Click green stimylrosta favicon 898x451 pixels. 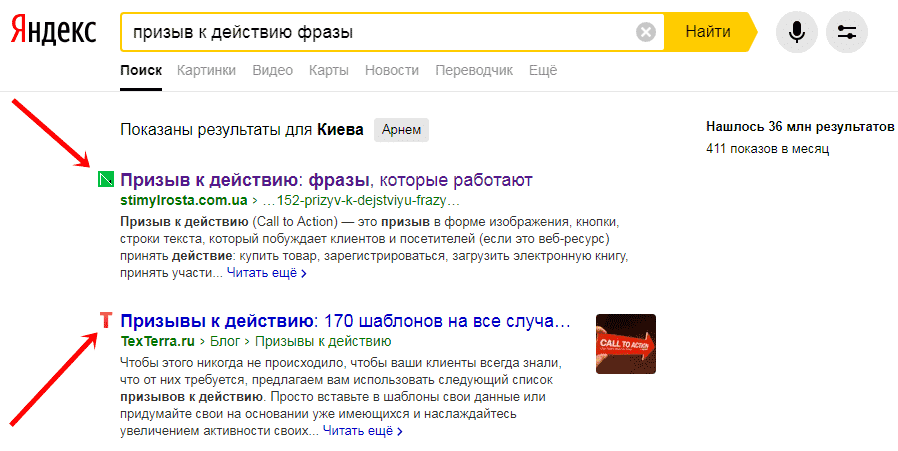point(105,181)
